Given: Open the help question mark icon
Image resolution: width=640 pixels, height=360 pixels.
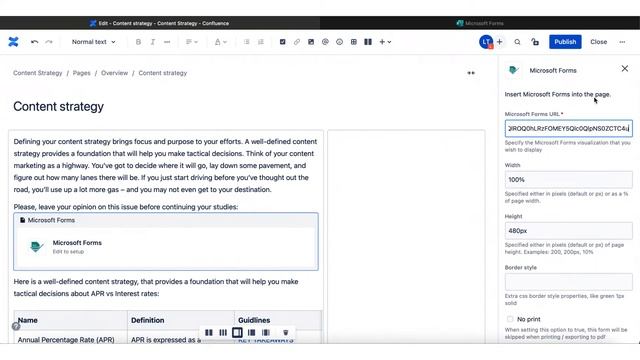Looking at the screenshot, I should pyautogui.click(x=16, y=326).
